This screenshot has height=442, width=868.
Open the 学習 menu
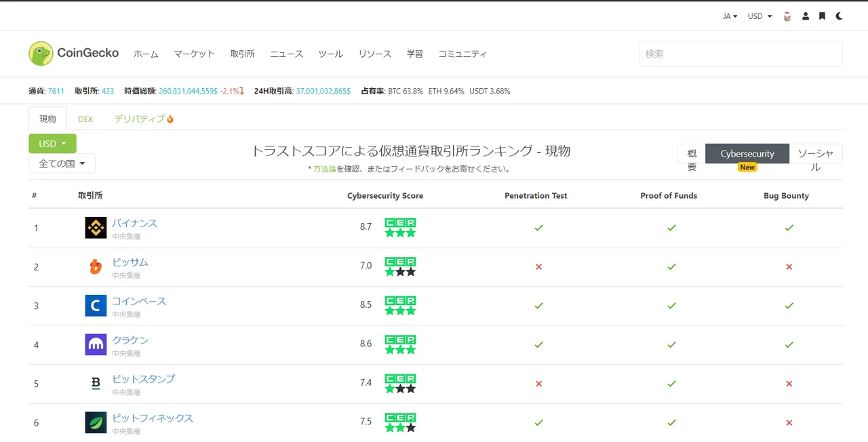(415, 54)
